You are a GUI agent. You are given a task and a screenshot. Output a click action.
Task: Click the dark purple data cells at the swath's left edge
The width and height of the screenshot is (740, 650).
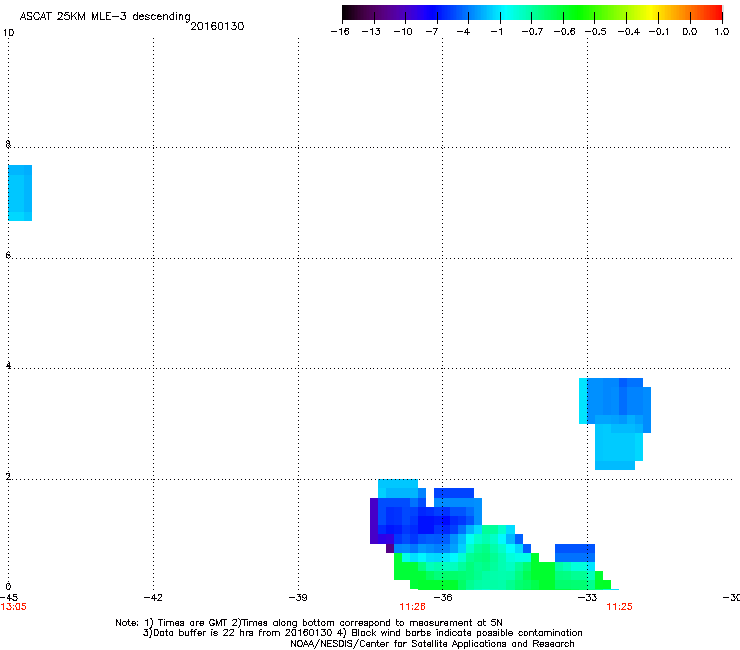coord(374,522)
